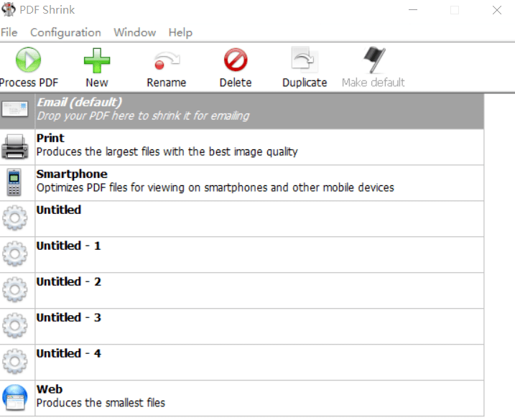Duplicate the selected preset
515x420 pixels.
pos(305,60)
